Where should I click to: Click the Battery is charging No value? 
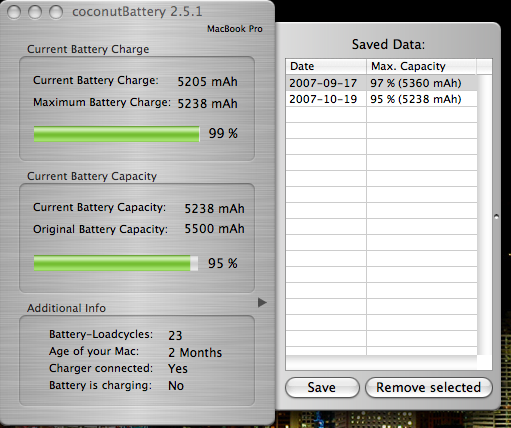pos(176,386)
